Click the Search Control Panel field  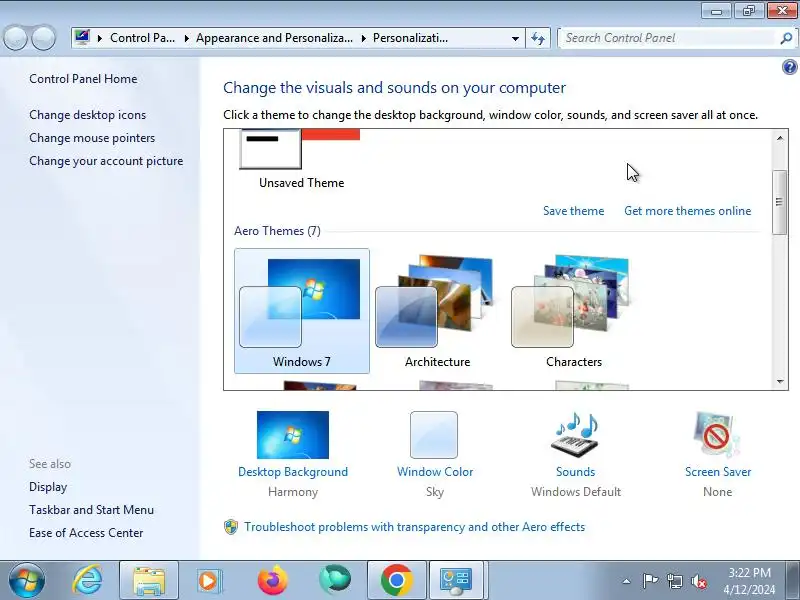click(x=669, y=38)
